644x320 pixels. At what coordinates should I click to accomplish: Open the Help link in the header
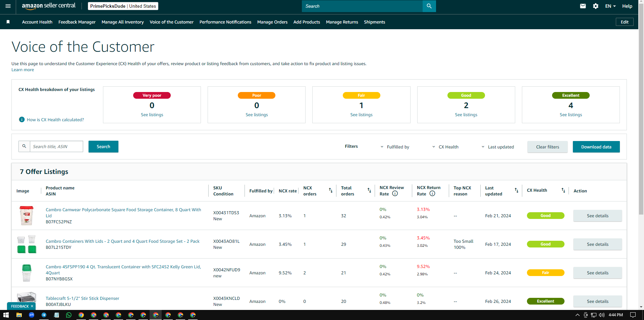point(627,6)
